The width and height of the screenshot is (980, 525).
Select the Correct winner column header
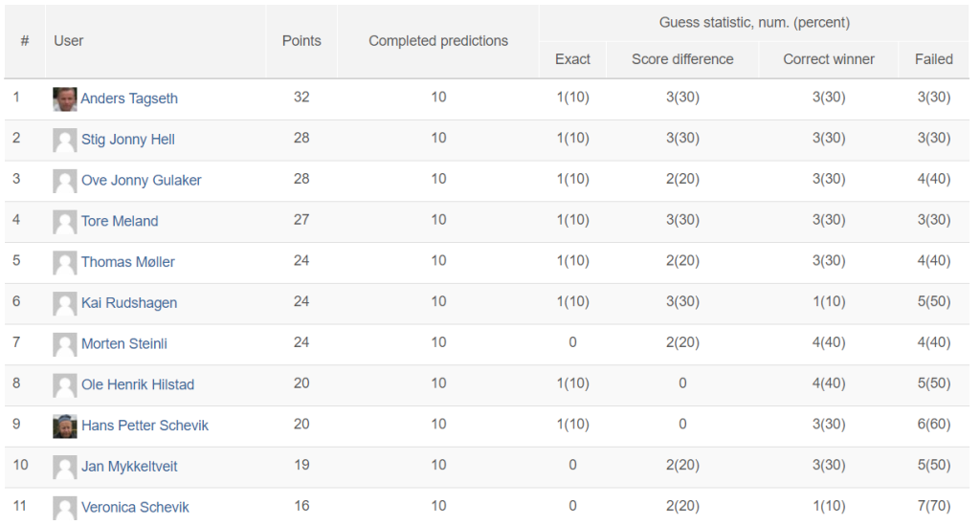[x=829, y=59]
